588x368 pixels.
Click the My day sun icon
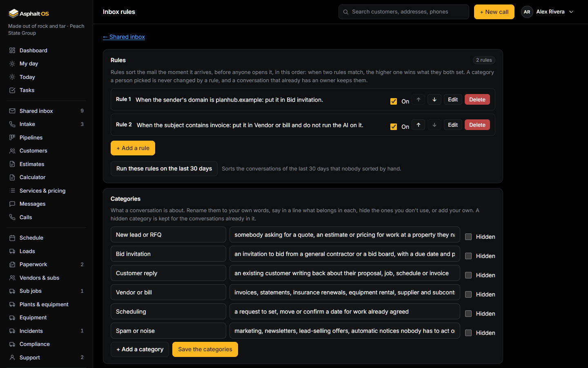click(12, 64)
